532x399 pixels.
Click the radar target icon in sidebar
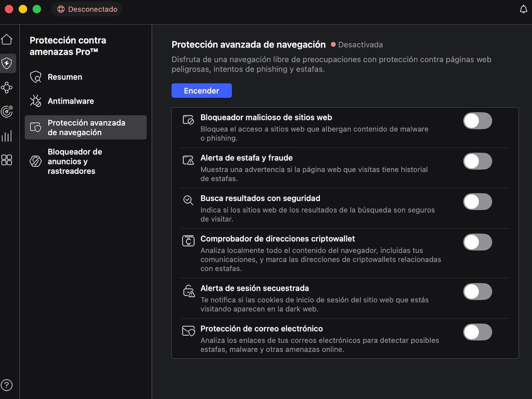click(7, 112)
